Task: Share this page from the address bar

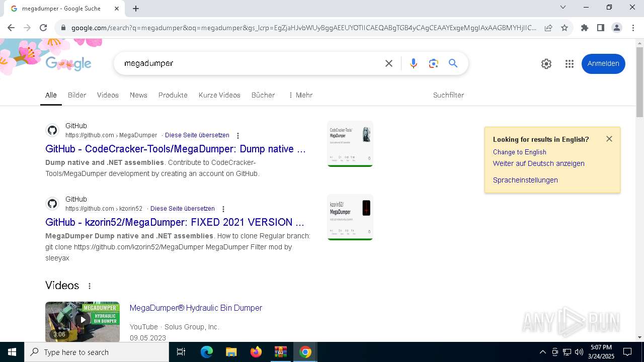Action: point(548,28)
